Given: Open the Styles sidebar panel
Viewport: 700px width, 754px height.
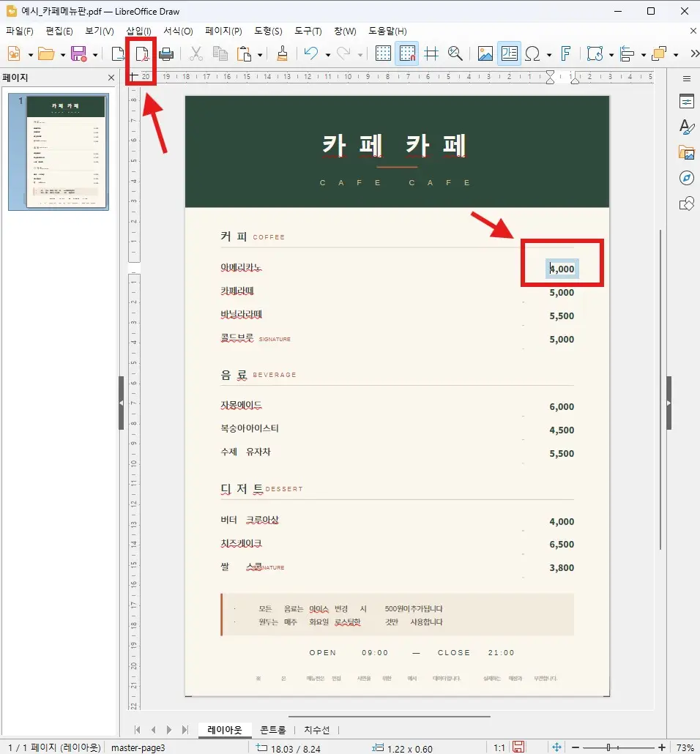Looking at the screenshot, I should tap(687, 127).
